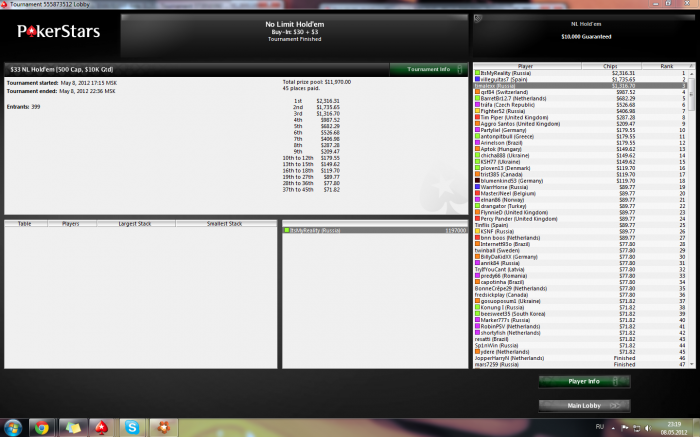Image resolution: width=700 pixels, height=437 pixels.
Task: Select player JopperHarryN (Netherlands)
Action: pos(581,358)
